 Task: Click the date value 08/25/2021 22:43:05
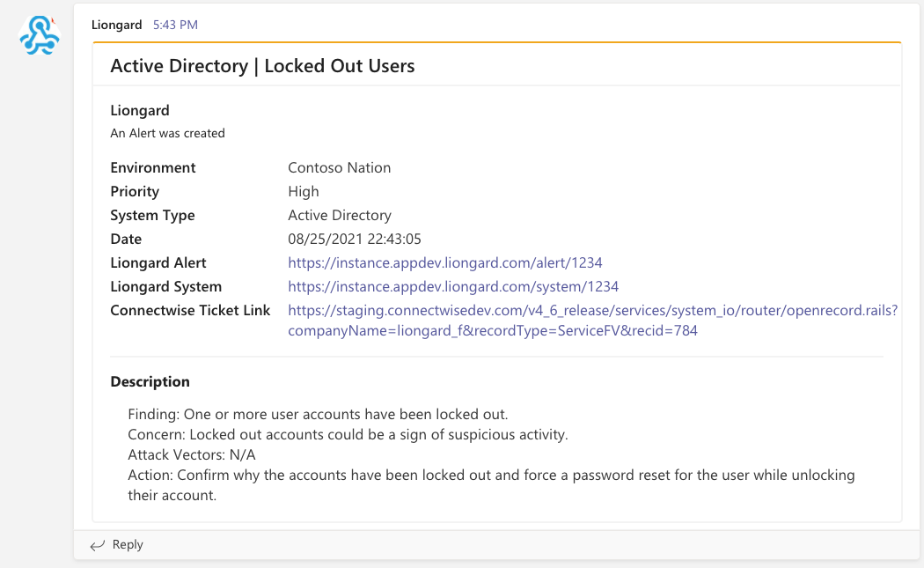pyautogui.click(x=355, y=239)
